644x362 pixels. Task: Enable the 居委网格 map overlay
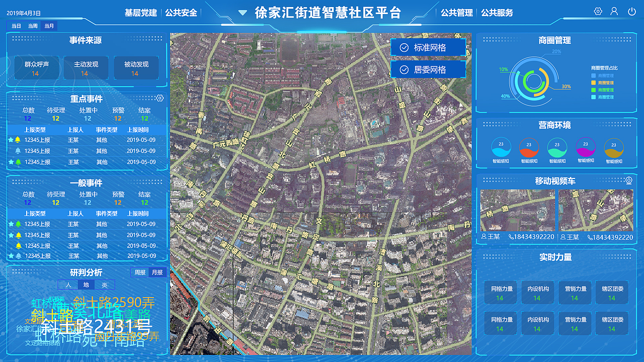[x=428, y=69]
